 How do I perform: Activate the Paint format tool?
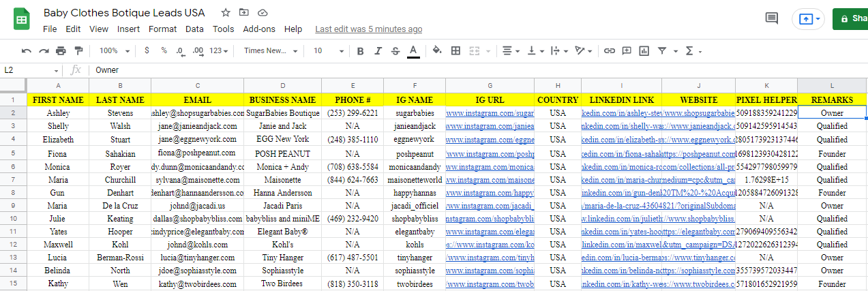[78, 50]
